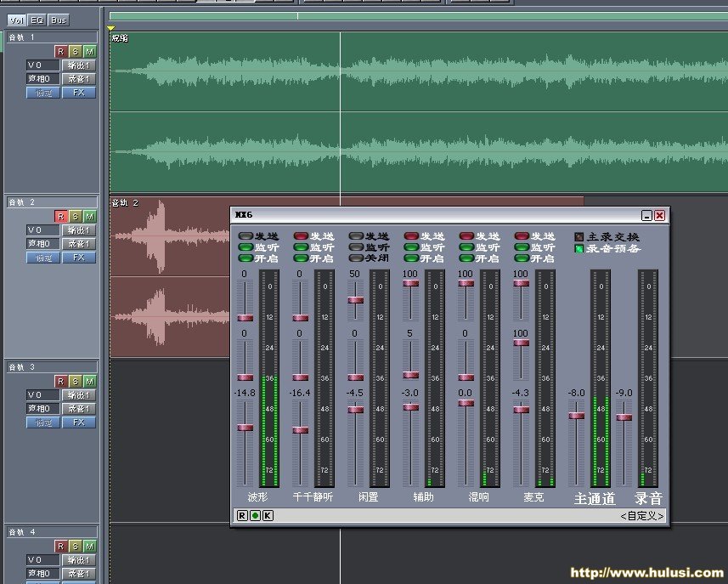The height and width of the screenshot is (584, 728).
Task: Click the 主通道 master fader at -8.0
Action: click(x=577, y=416)
